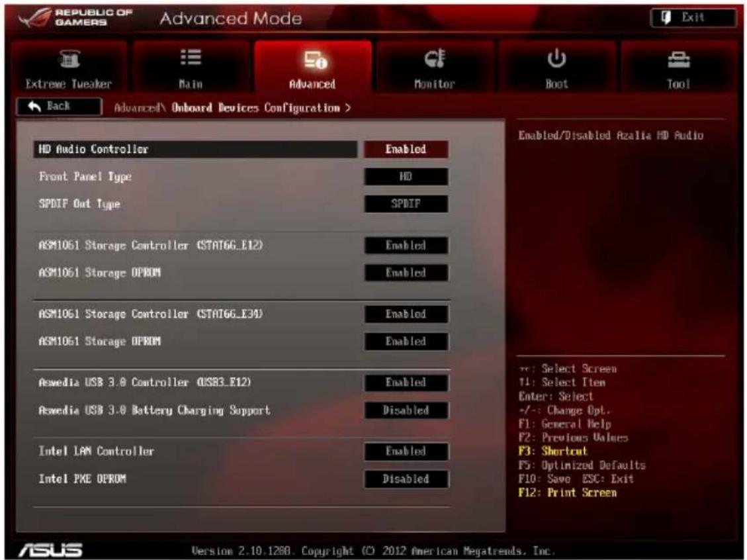Select Asmedia USB 3.0 Controller label
Image resolution: width=747 pixels, height=560 pixels.
pyautogui.click(x=145, y=382)
